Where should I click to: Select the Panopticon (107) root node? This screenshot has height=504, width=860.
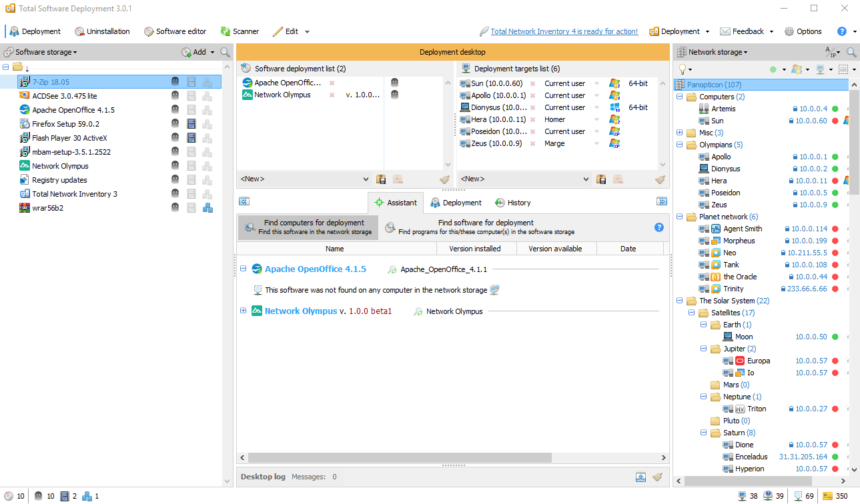coord(761,85)
